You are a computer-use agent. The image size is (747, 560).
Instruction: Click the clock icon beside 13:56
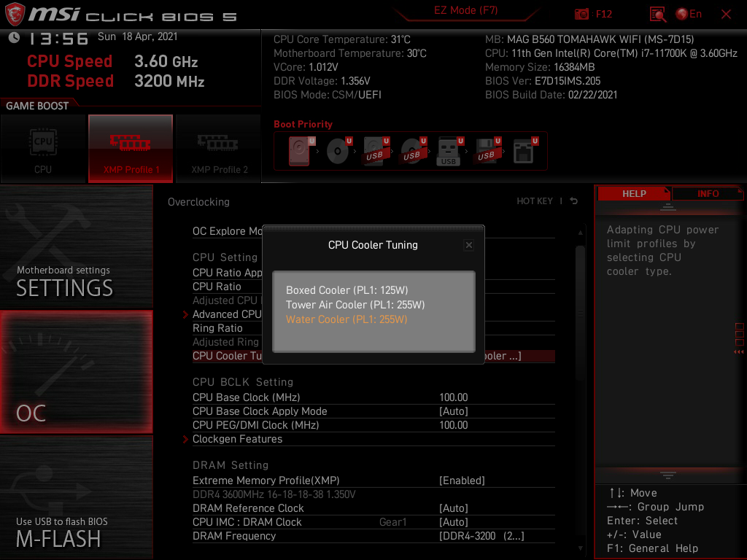(x=15, y=37)
